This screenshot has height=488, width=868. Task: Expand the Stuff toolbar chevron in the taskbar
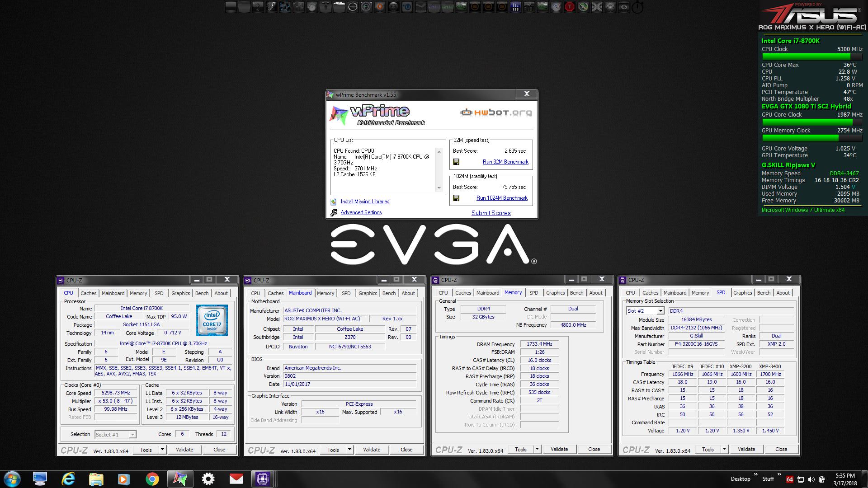(778, 475)
